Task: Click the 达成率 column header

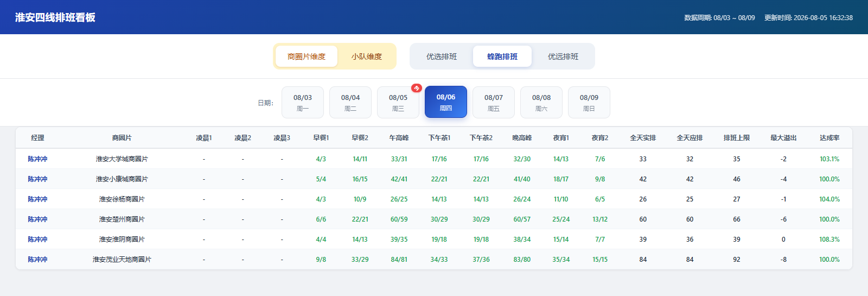Action: coord(829,138)
